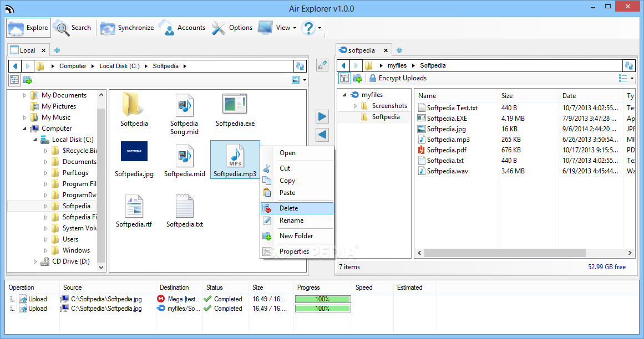Expand CD Drive (D:) tree node
Viewport: 644px width, 339px height.
point(36,261)
